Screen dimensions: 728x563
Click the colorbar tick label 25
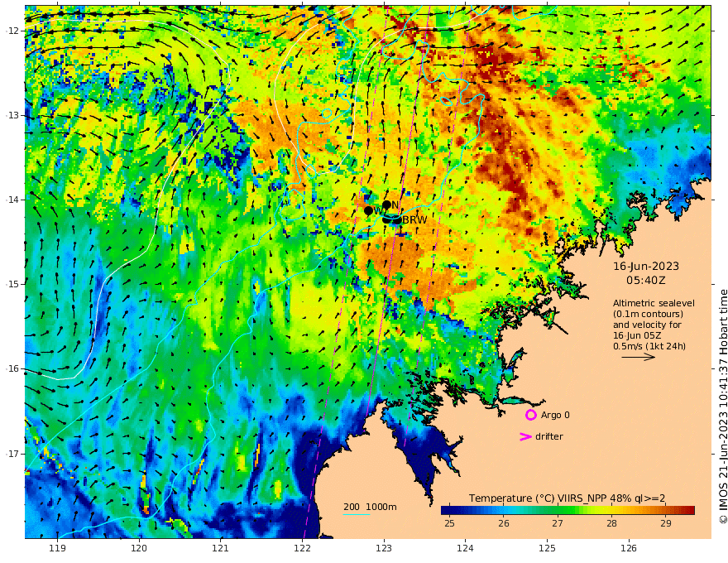[x=449, y=523]
